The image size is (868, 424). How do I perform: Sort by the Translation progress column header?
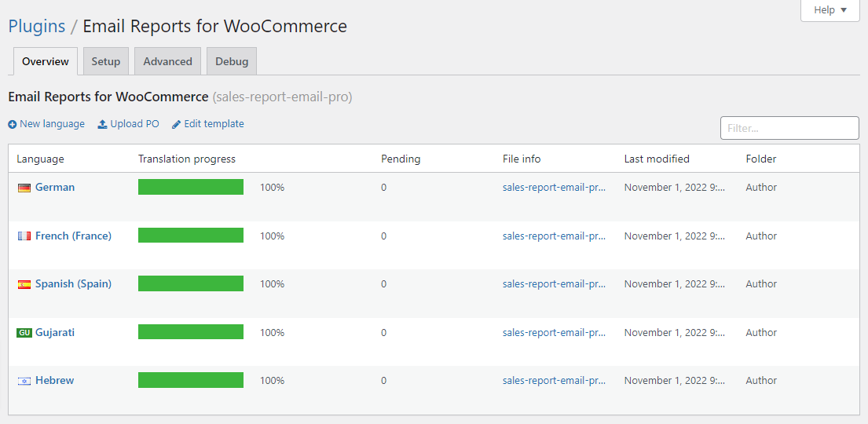click(x=187, y=159)
